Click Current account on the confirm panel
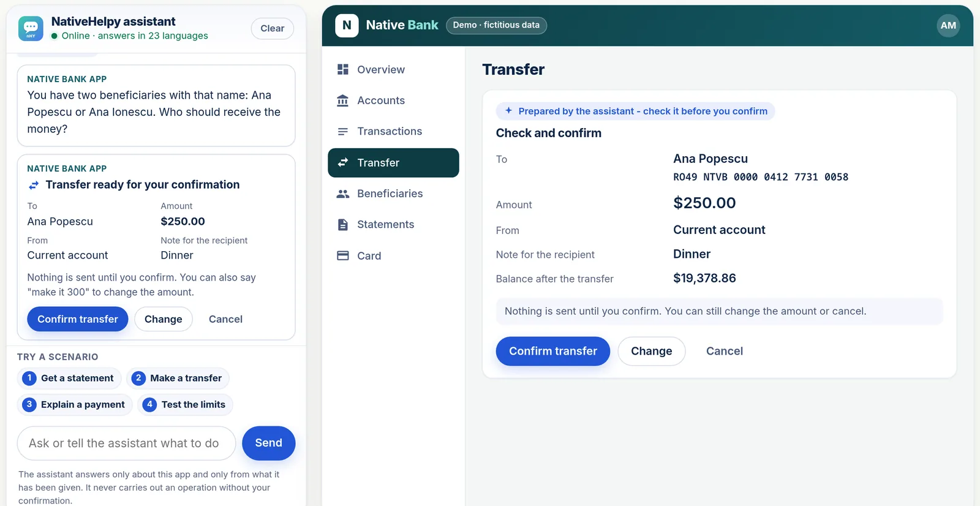Viewport: 980px width, 506px height. click(719, 230)
